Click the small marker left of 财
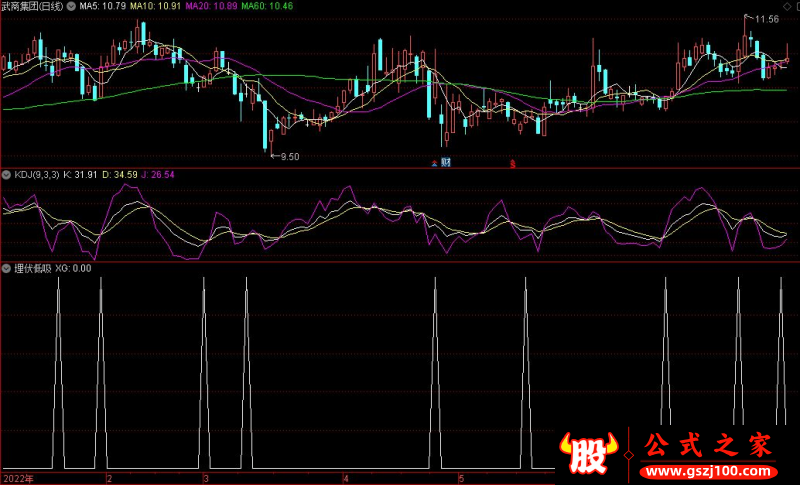 tap(434, 162)
